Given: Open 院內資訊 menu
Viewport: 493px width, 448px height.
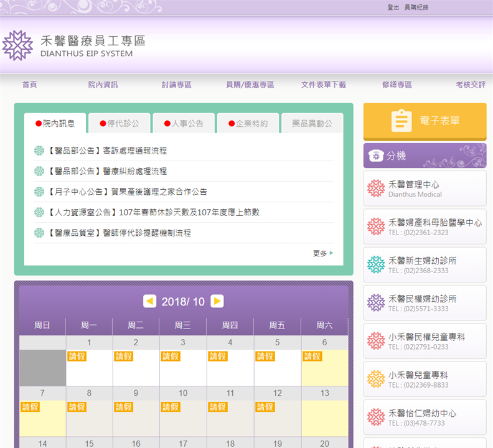Looking at the screenshot, I should click(x=103, y=85).
